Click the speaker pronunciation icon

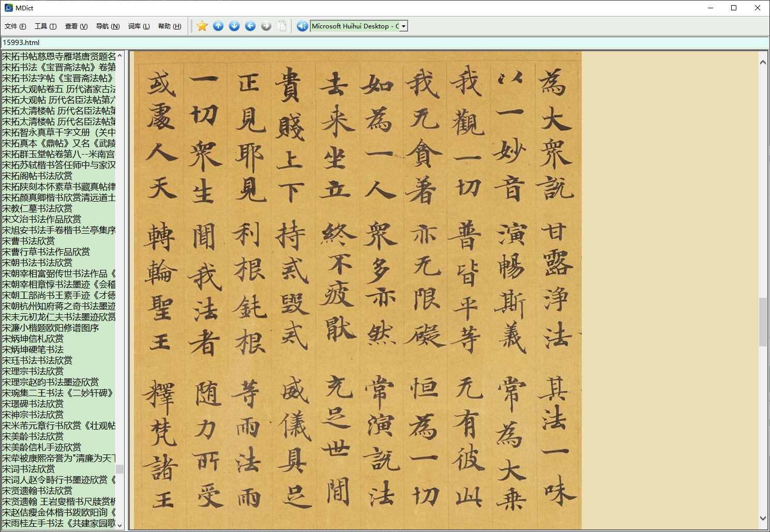click(303, 26)
